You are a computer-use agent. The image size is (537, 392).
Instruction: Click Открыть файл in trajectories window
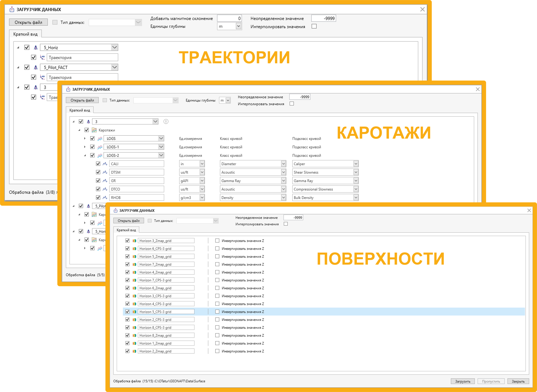click(28, 22)
